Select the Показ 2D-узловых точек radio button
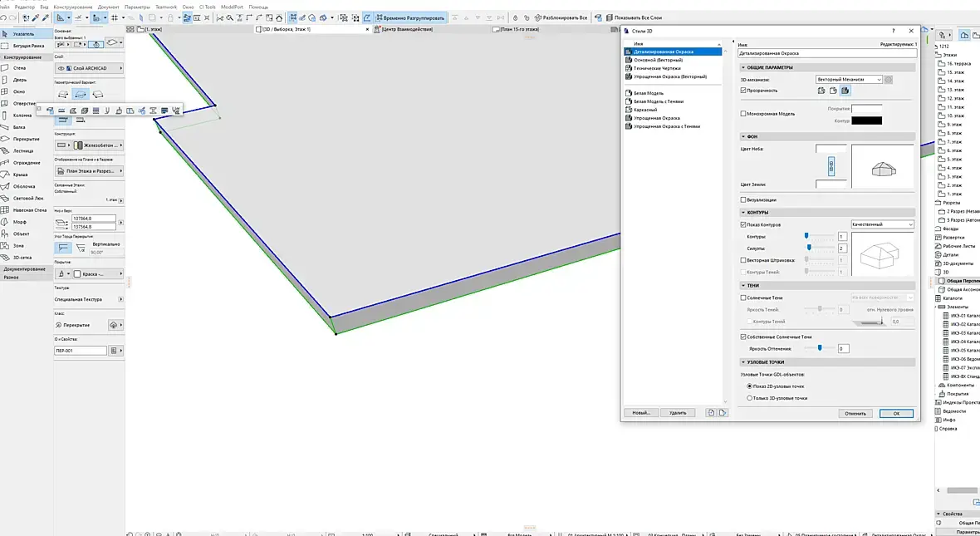 pos(749,386)
